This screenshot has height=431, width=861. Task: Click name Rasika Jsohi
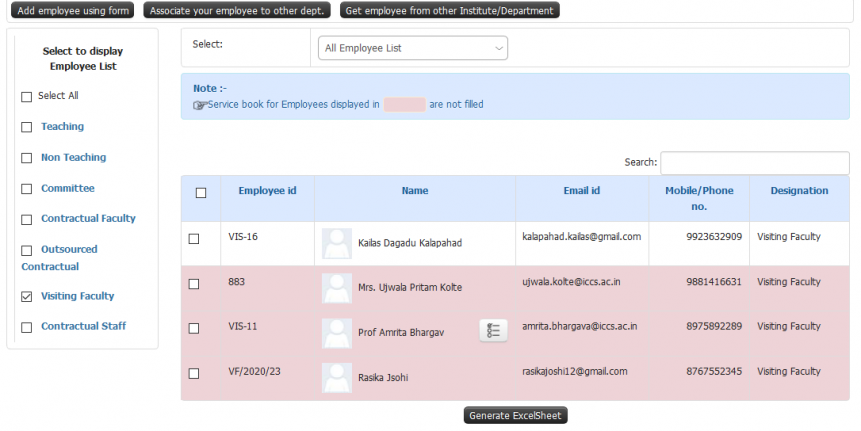383,378
